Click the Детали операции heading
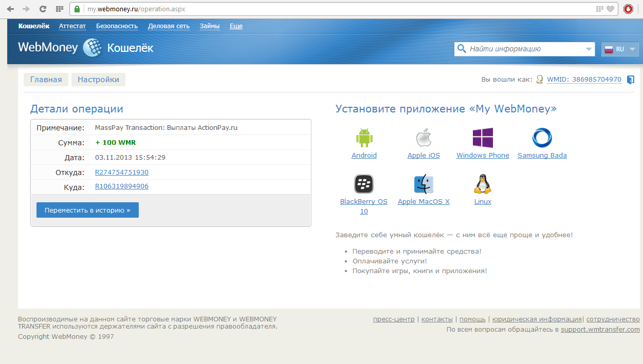The height and width of the screenshot is (364, 643). [x=77, y=109]
